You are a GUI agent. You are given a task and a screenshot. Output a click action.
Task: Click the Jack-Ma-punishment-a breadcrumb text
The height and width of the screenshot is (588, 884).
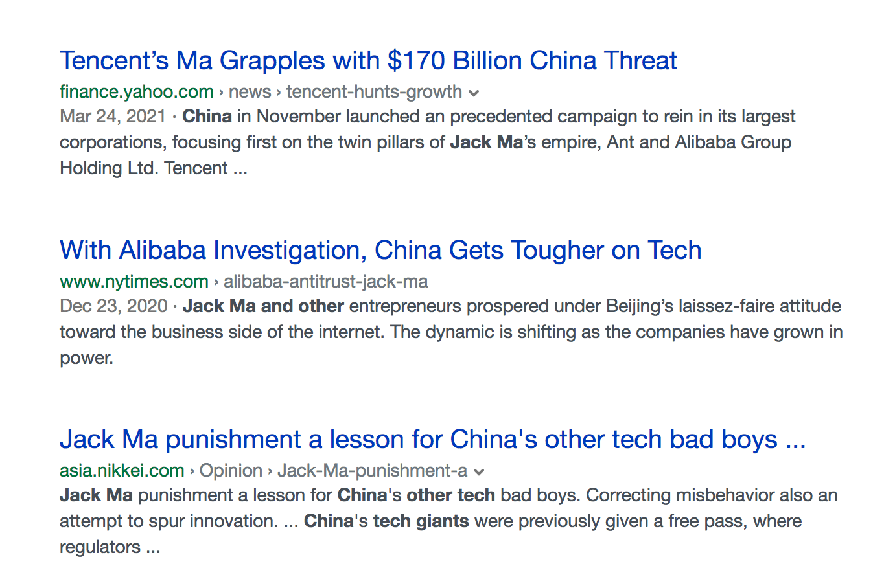point(372,471)
